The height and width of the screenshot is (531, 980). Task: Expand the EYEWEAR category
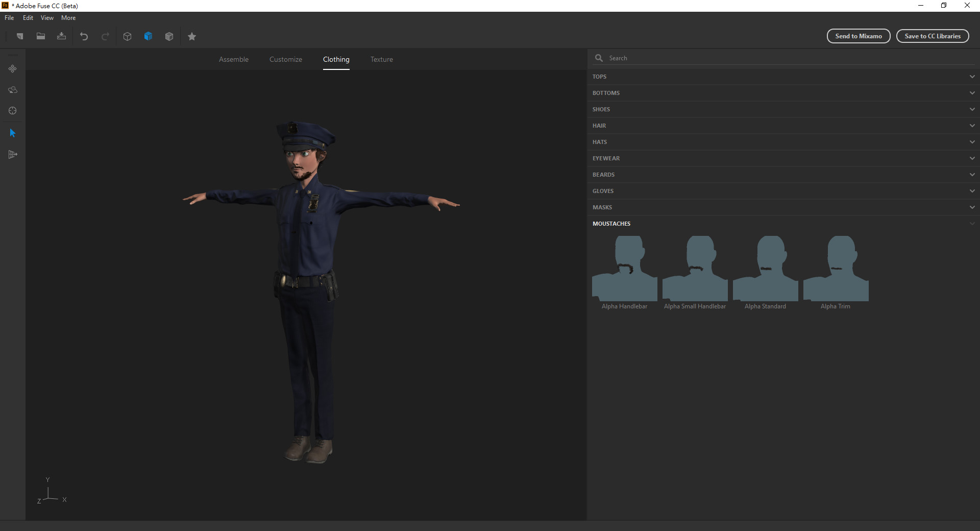tap(783, 158)
